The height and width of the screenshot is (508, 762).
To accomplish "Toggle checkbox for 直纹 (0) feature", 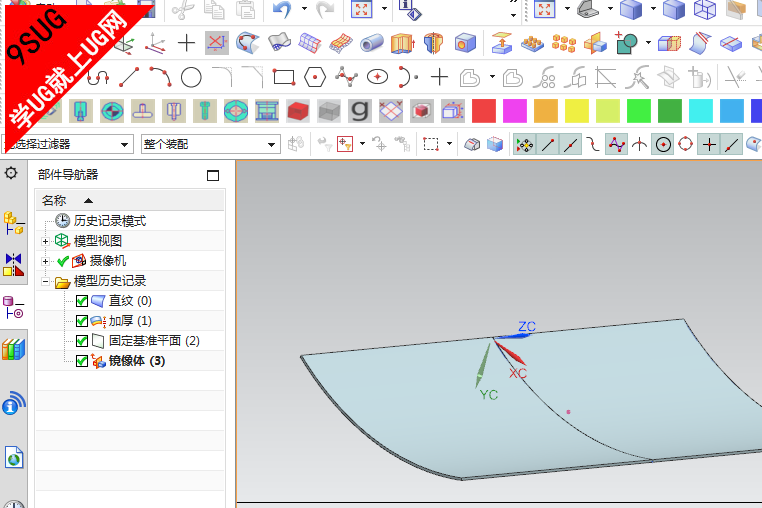I will [x=82, y=301].
